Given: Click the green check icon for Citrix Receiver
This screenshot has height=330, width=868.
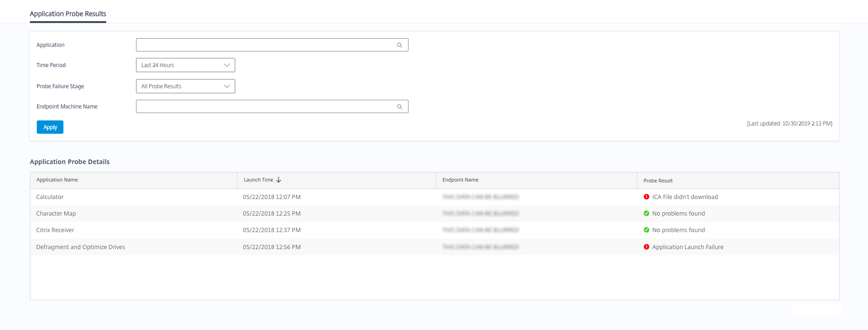Looking at the screenshot, I should pyautogui.click(x=647, y=230).
